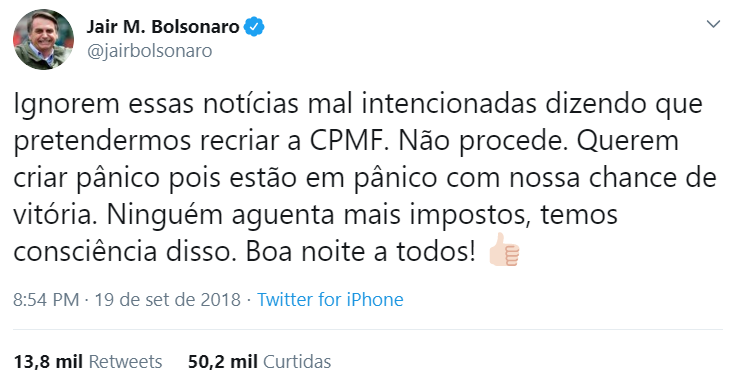This screenshot has height=392, width=735.
Task: Click the blue verified badge icon
Action: [255, 27]
